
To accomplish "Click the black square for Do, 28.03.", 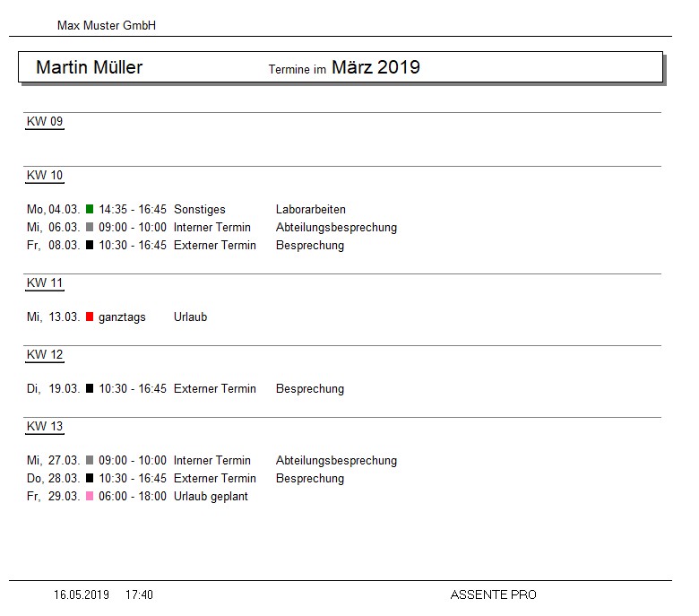I will click(x=90, y=478).
